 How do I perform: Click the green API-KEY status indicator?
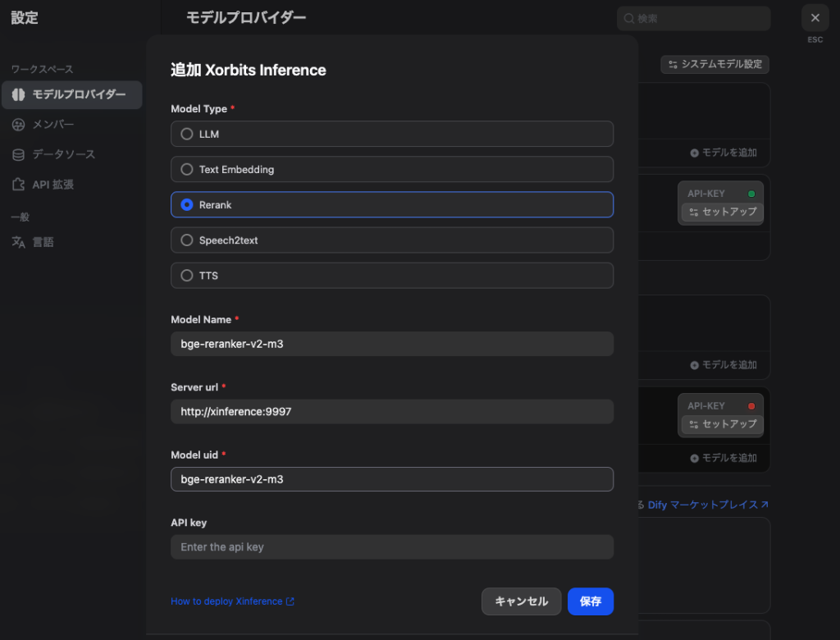click(751, 194)
